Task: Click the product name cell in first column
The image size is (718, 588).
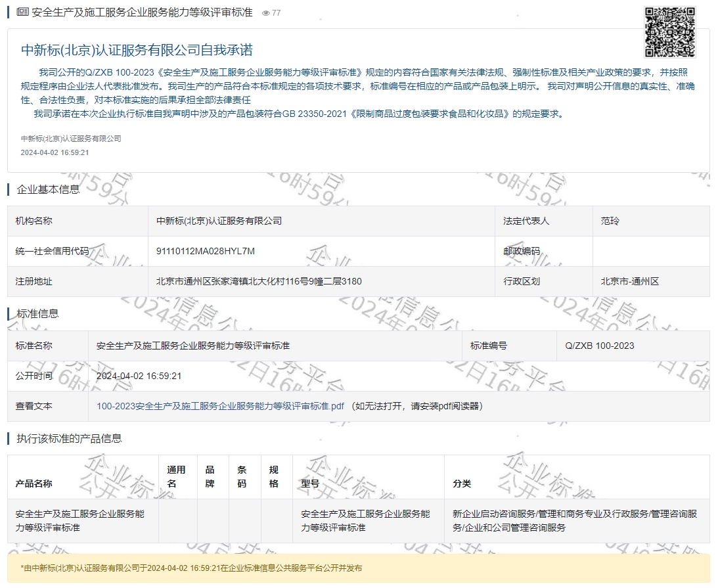Action: 83,521
